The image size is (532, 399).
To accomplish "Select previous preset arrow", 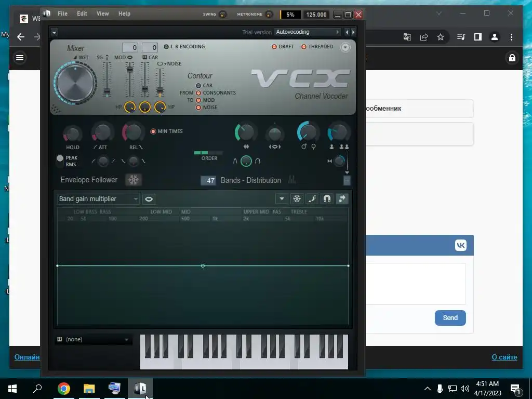I will [x=347, y=32].
